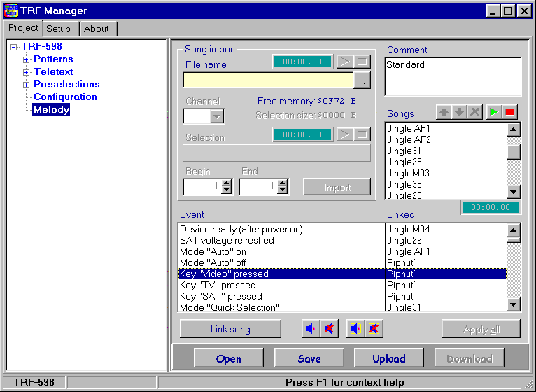The height and width of the screenshot is (392, 536).
Task: Select Configuration in the project tree
Action: click(65, 97)
